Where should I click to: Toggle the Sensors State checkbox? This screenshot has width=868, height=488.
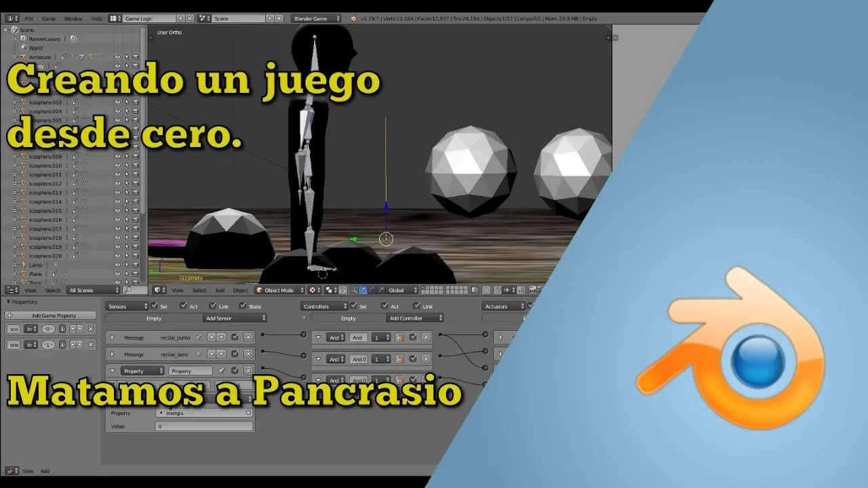[243, 306]
